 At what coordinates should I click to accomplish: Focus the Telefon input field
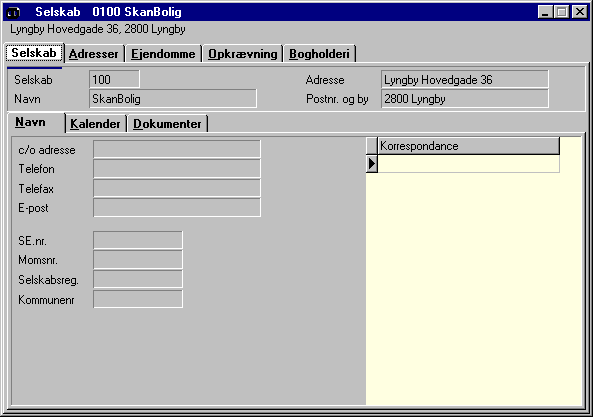pos(177,169)
